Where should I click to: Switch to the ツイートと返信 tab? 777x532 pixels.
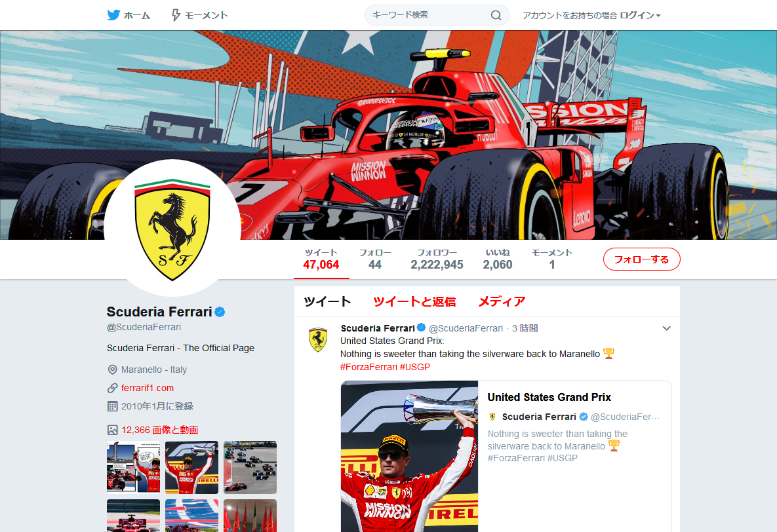(x=414, y=301)
